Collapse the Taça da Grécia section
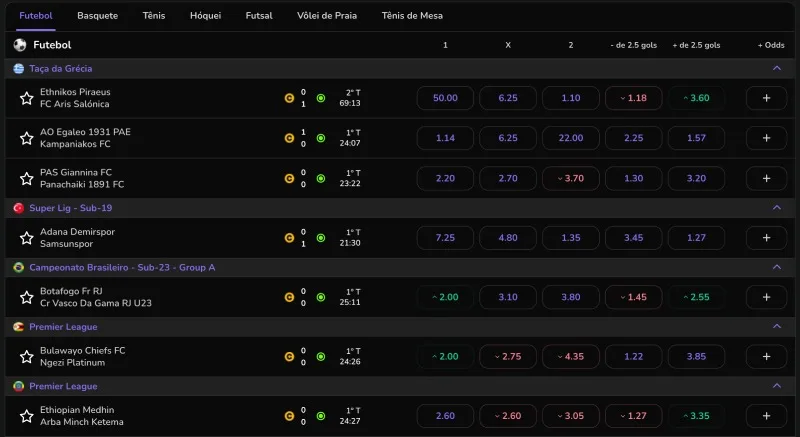The image size is (800, 437). (x=777, y=68)
